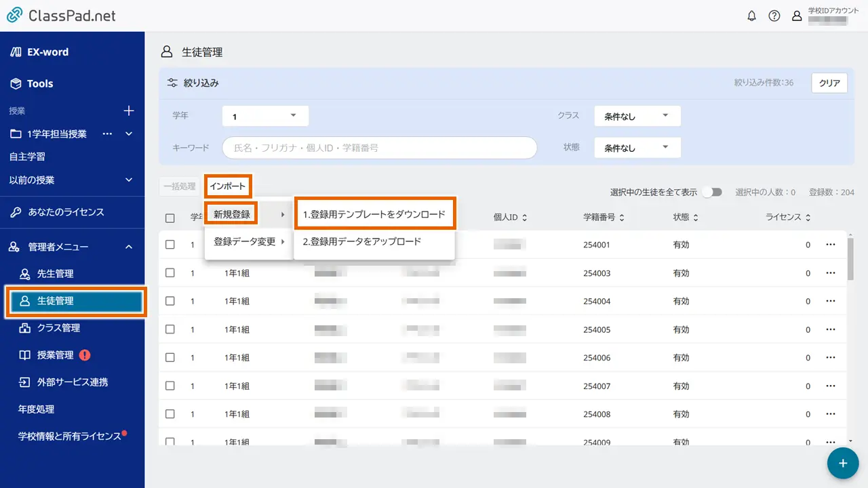Open the help question mark icon
This screenshot has width=868, height=488.
coord(774,16)
